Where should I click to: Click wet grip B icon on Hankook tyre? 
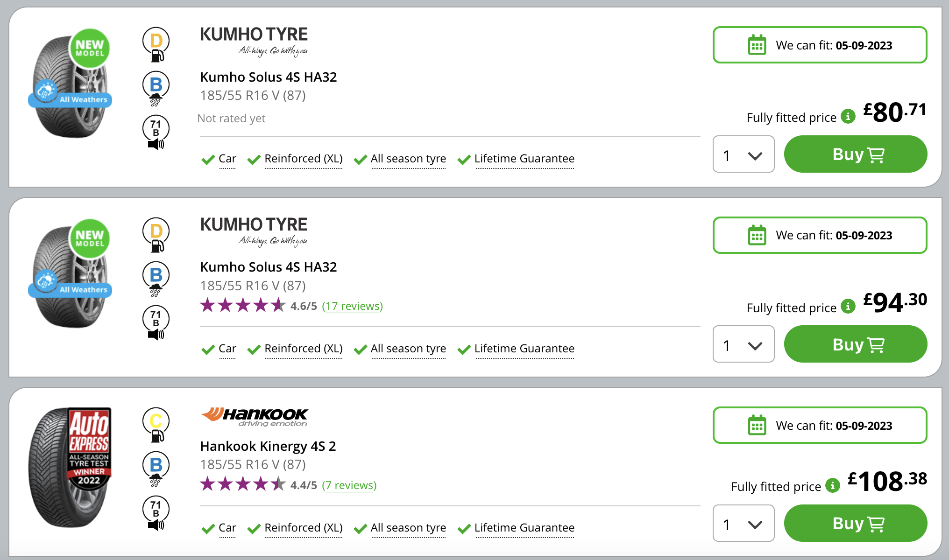(x=156, y=468)
